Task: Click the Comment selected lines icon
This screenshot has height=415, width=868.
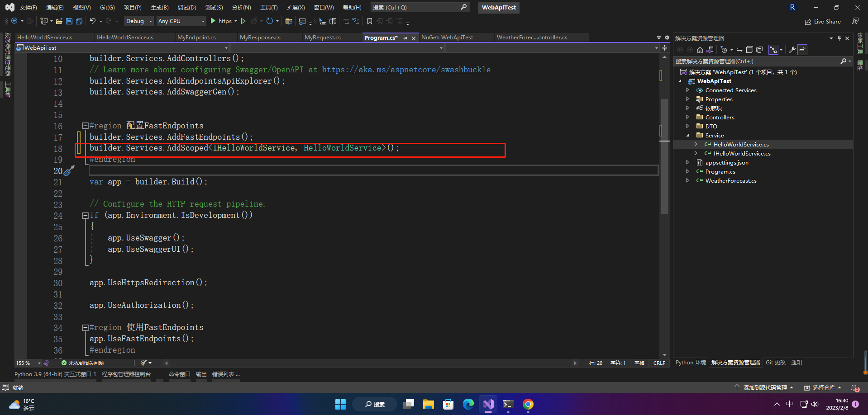Action: click(x=346, y=21)
